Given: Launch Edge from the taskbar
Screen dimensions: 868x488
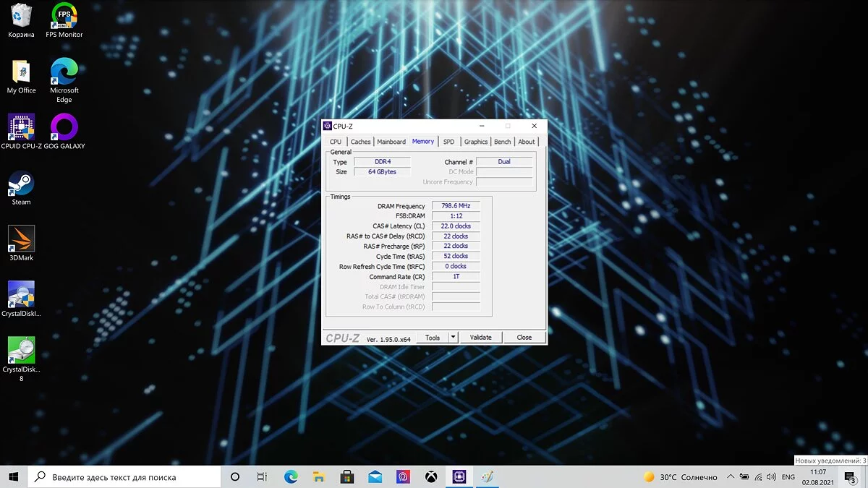Looking at the screenshot, I should [291, 477].
